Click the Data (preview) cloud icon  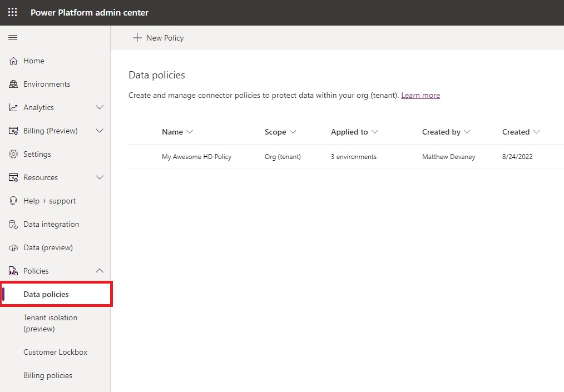pos(13,248)
